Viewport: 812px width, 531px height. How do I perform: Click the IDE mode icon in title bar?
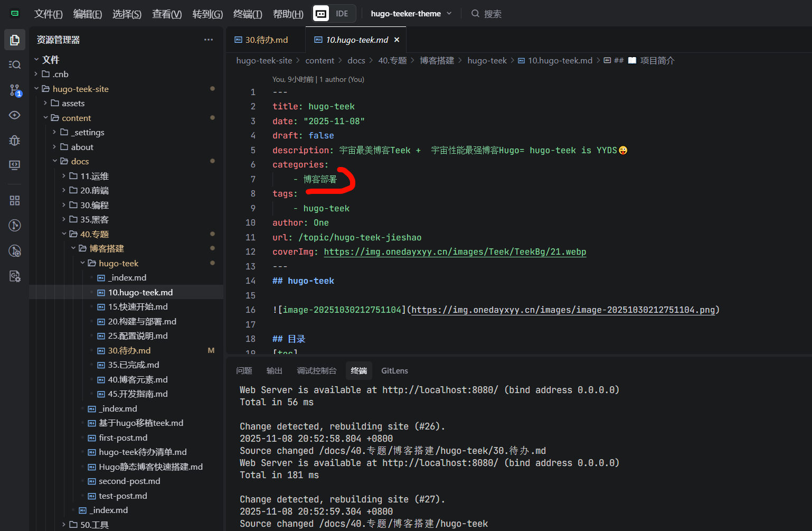pos(321,14)
